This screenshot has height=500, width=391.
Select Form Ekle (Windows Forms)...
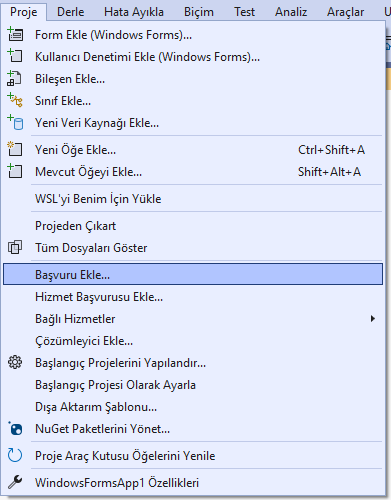click(193, 35)
